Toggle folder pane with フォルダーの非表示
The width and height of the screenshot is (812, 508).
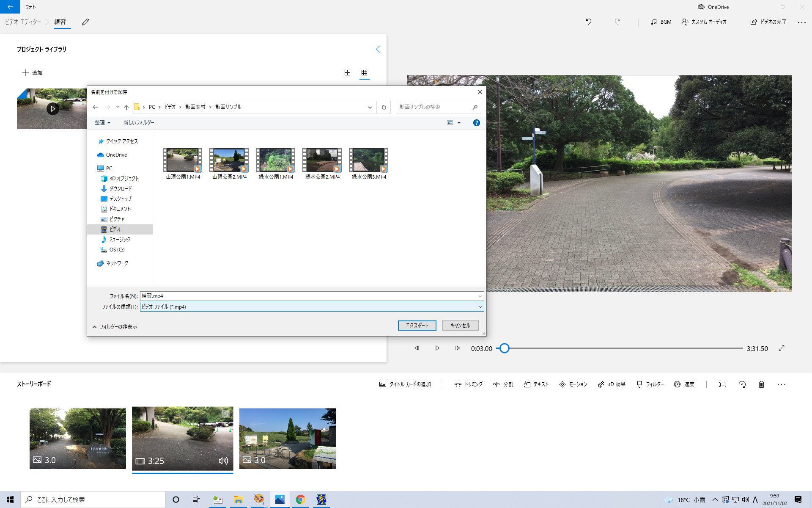tap(115, 327)
